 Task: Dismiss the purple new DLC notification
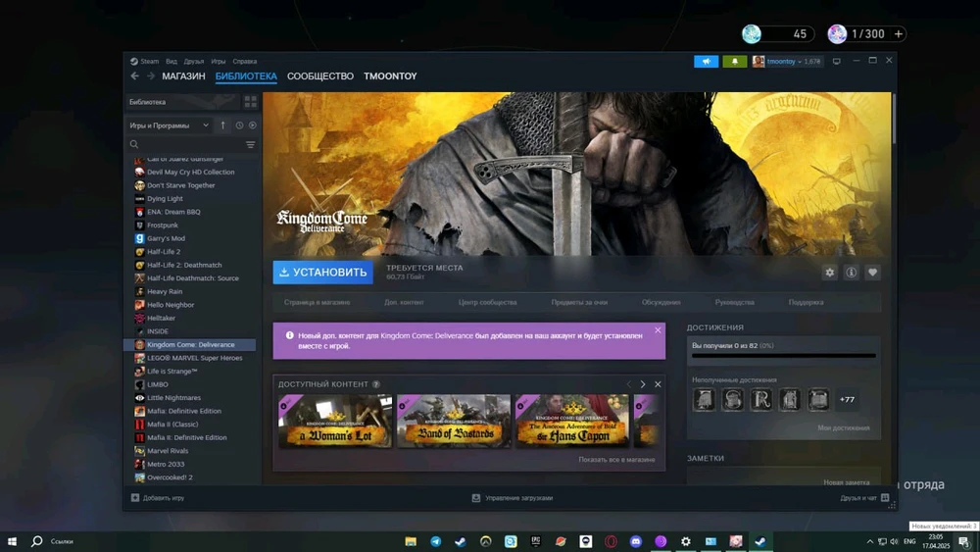pos(658,330)
